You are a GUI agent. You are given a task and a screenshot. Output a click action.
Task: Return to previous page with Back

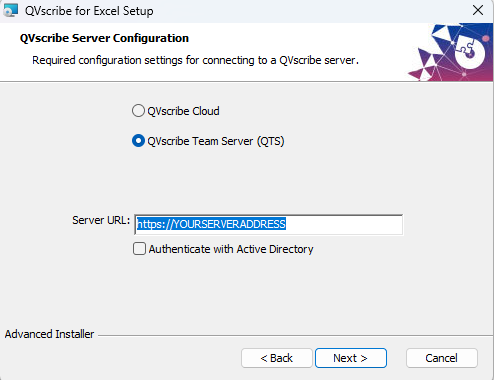coord(277,358)
